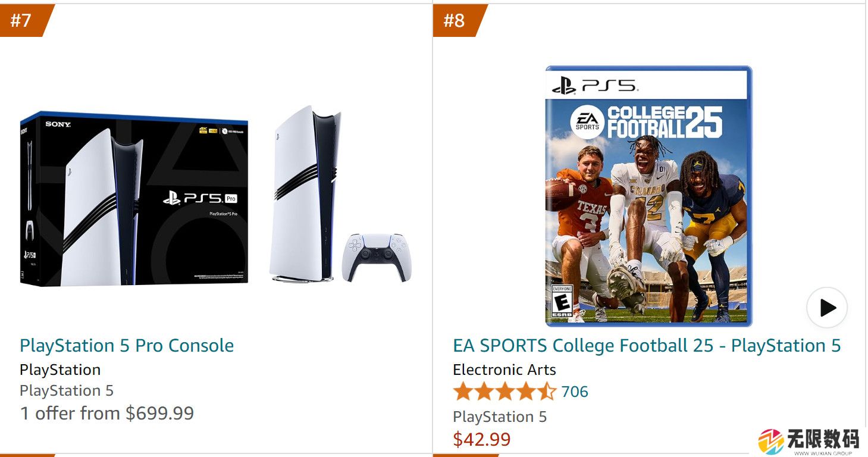Viewport: 868px width, 457px height.
Task: Play the College Football 25 product video
Action: coord(826,308)
